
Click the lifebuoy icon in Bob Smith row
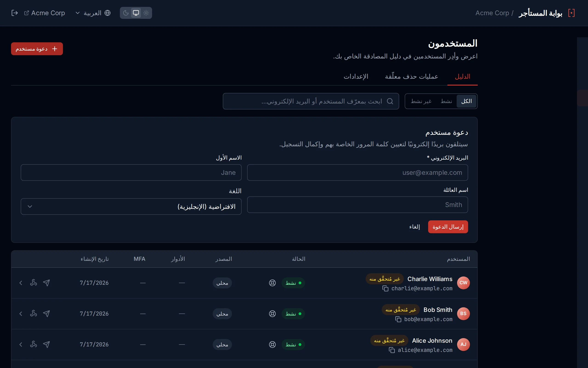click(x=272, y=314)
